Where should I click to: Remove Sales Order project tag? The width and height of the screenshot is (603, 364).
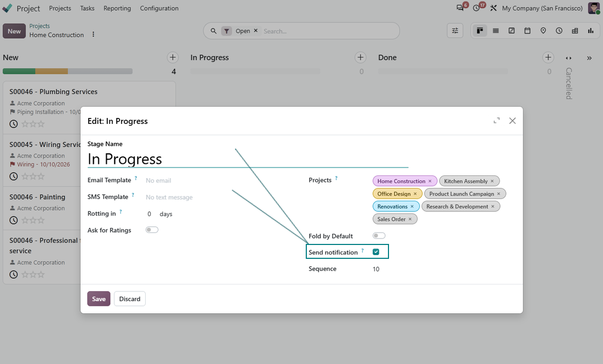pos(410,219)
